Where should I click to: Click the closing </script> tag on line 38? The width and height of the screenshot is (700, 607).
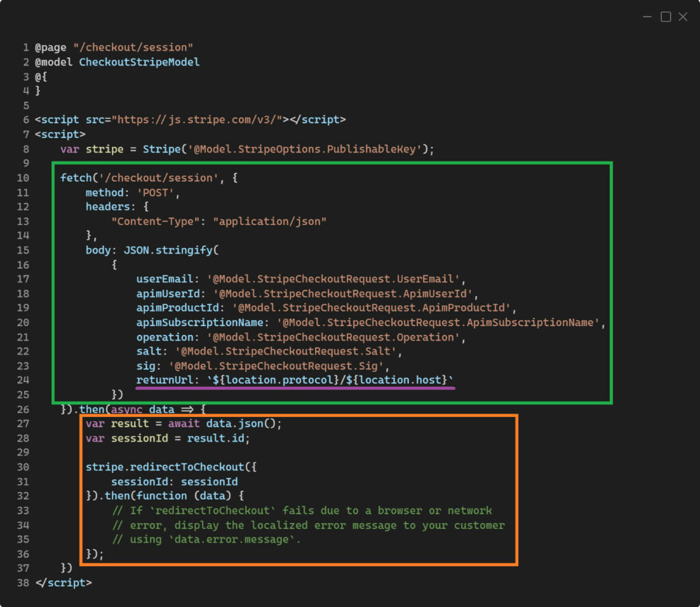(63, 582)
